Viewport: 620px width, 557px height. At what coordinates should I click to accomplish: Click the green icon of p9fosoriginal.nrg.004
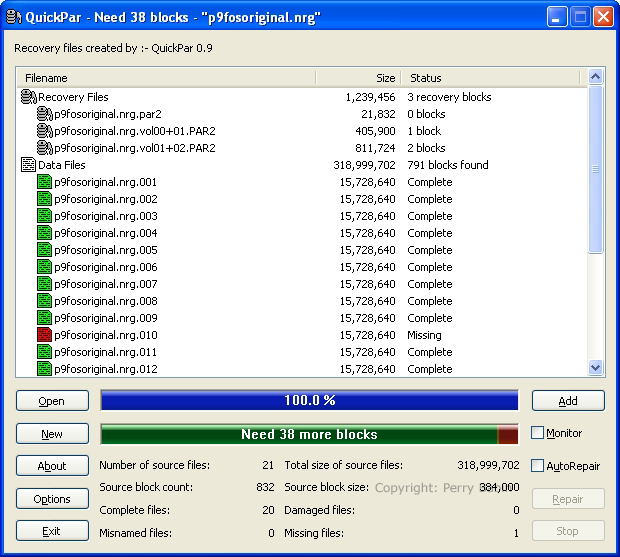(x=44, y=233)
